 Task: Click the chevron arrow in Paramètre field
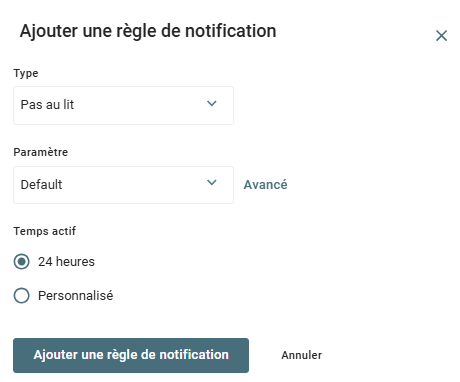coord(212,183)
